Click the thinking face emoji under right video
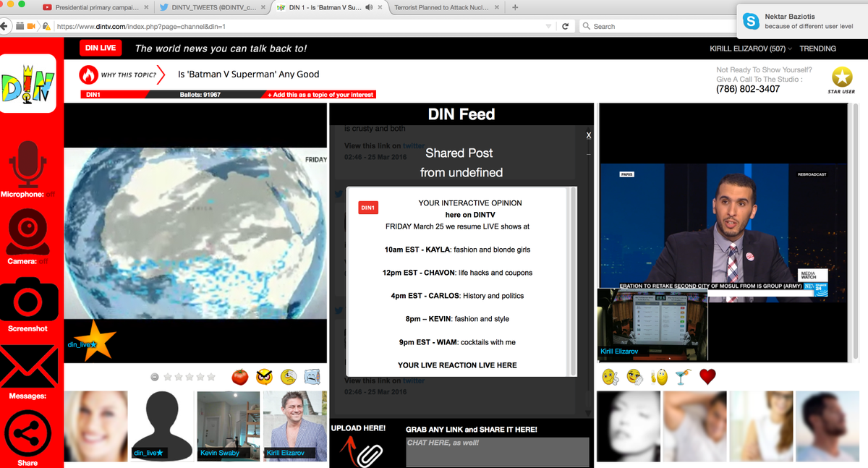 pos(634,377)
